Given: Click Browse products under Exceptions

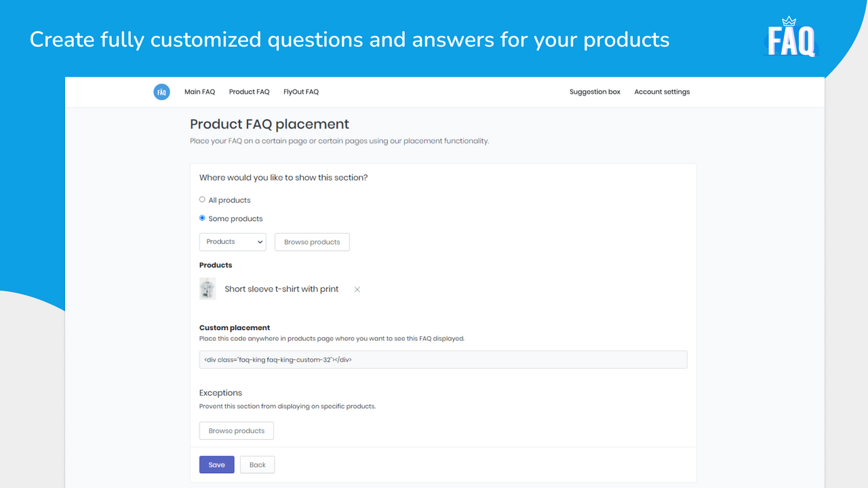Looking at the screenshot, I should (x=237, y=431).
